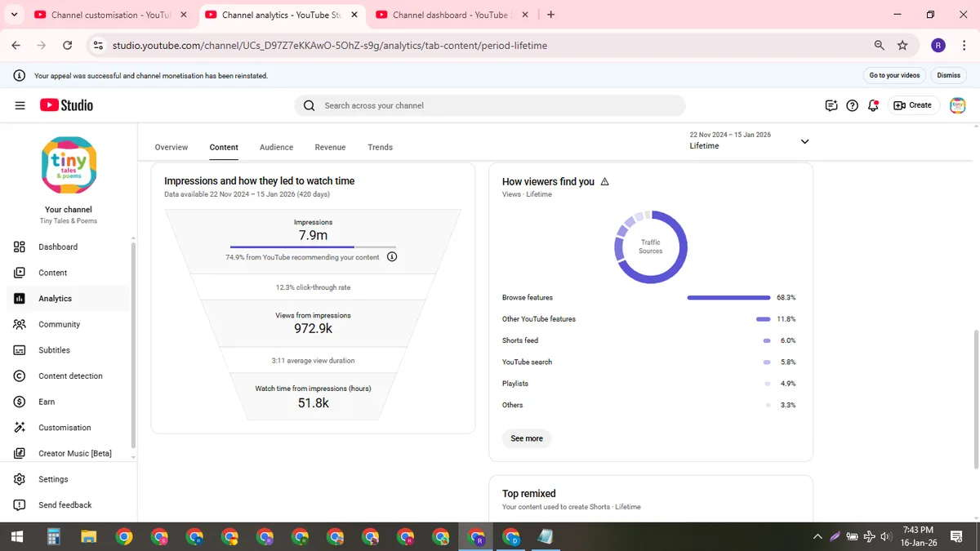
Task: Focus the Search across your channel field
Action: (490, 105)
